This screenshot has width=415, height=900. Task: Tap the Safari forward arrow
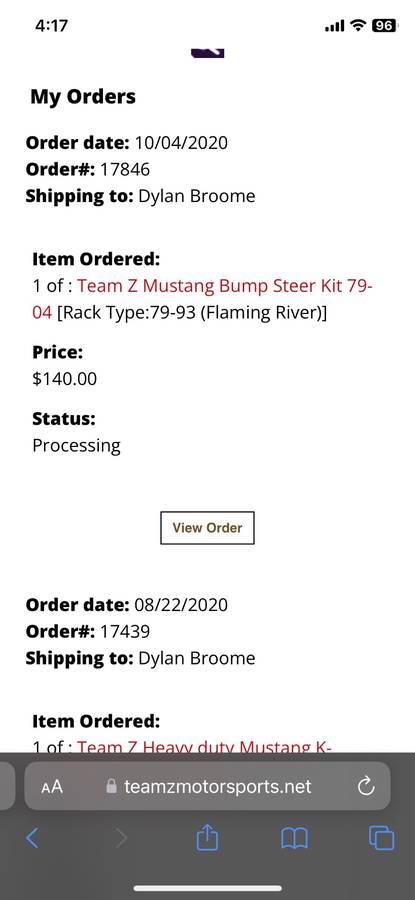tap(121, 838)
